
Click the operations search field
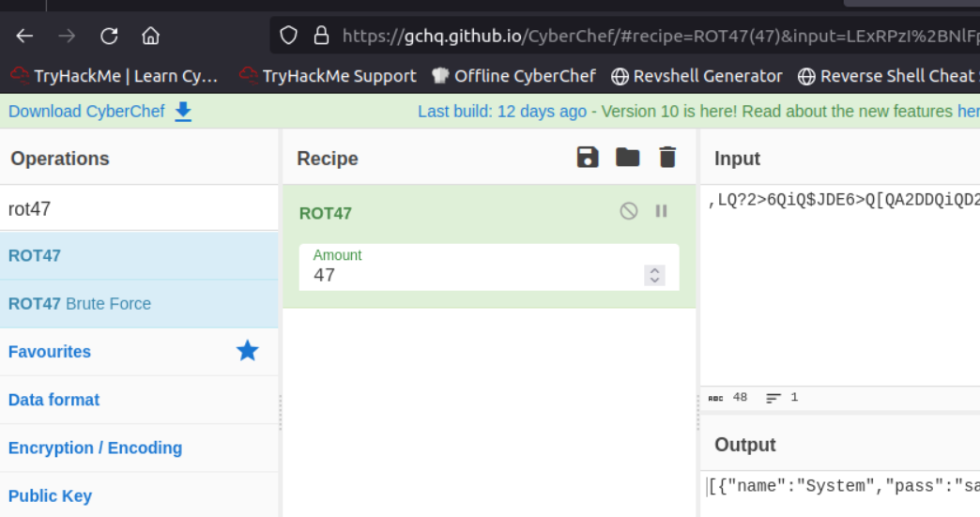click(139, 208)
